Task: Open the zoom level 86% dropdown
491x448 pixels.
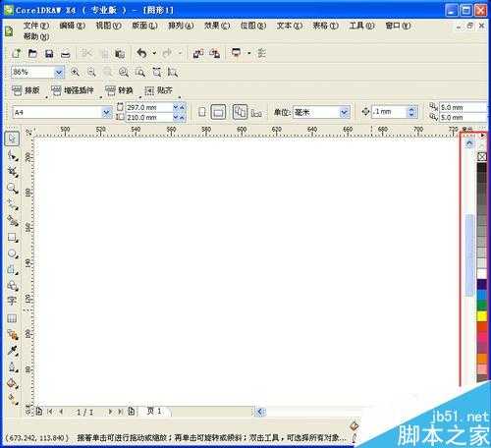Action: [x=59, y=72]
